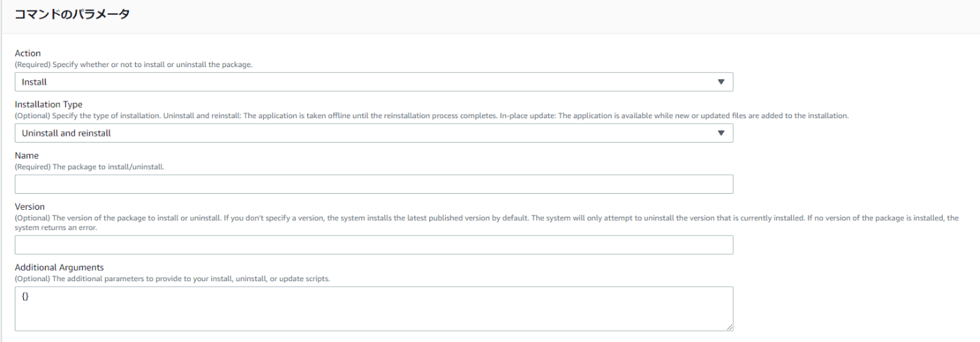This screenshot has height=342, width=980.
Task: Click the Name field label
Action: coord(27,155)
